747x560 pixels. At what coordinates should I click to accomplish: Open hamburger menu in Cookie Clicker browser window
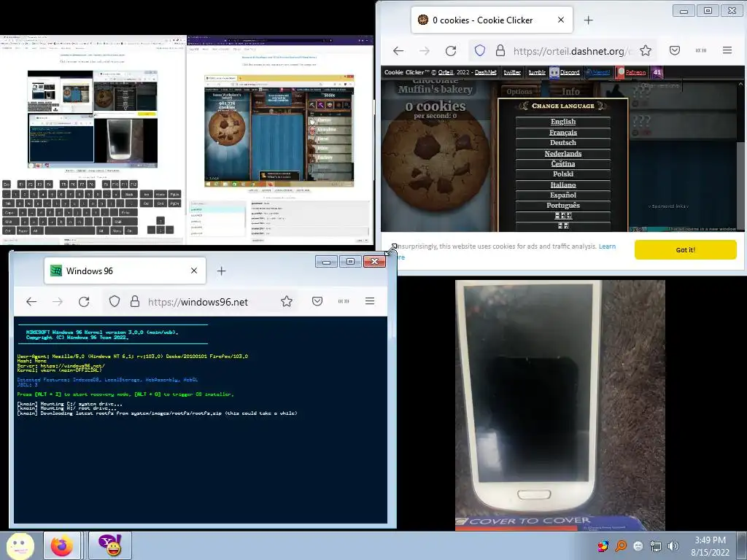[727, 50]
